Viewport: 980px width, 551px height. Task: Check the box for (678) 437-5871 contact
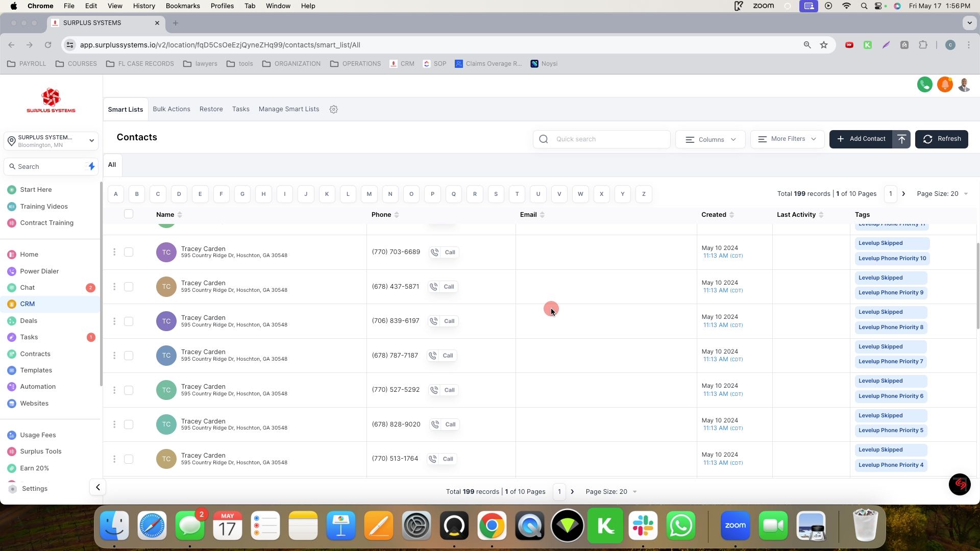[129, 287]
